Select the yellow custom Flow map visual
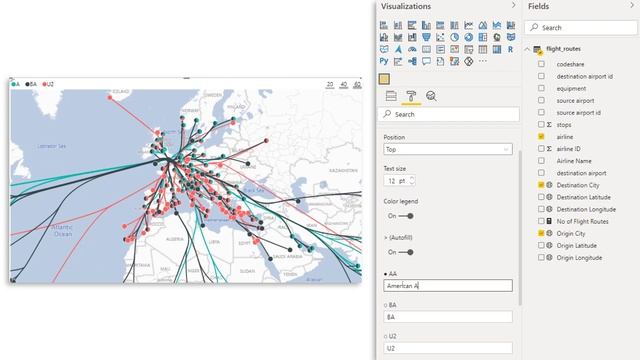Screen dimensions: 640x360 coord(384,79)
